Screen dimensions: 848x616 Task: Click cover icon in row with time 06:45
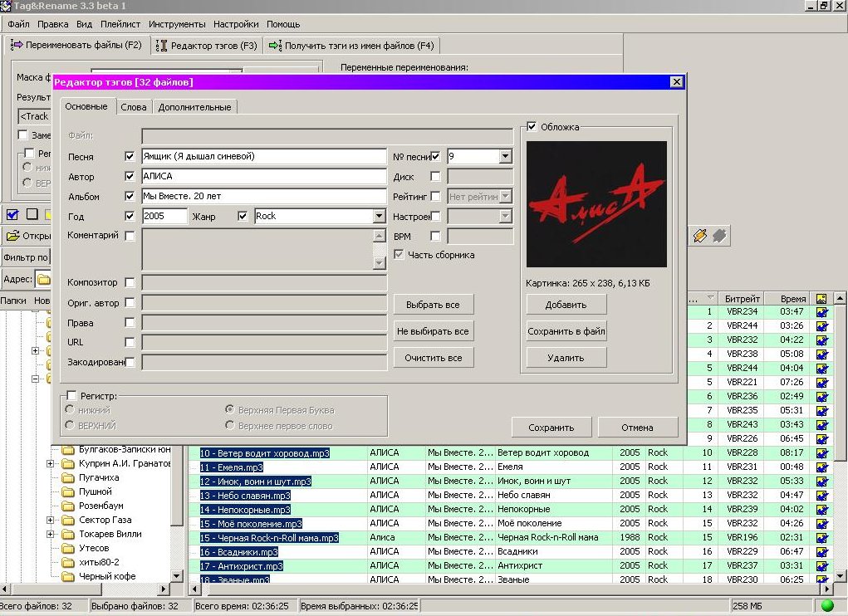(822, 439)
